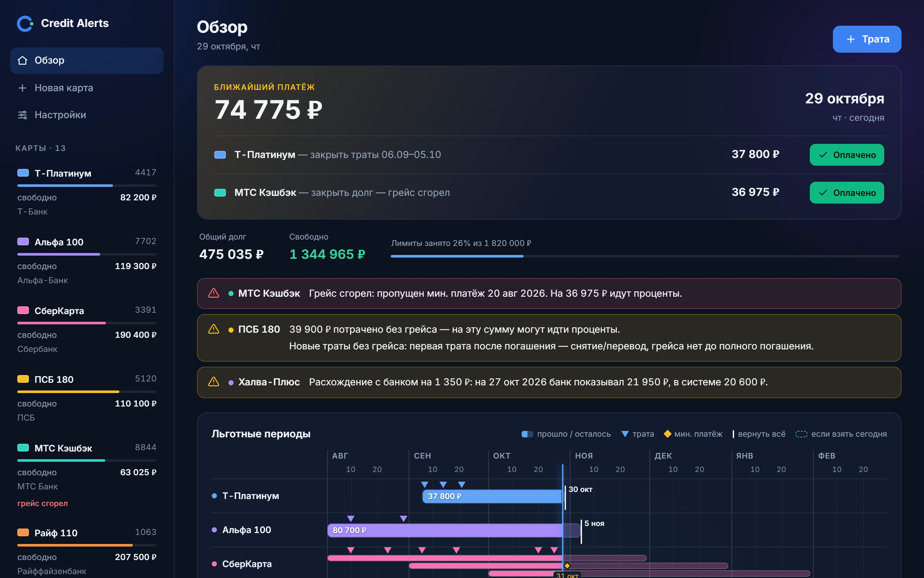
Task: Click the red warning icon in МТС Кэшбэк alert
Action: 213,293
